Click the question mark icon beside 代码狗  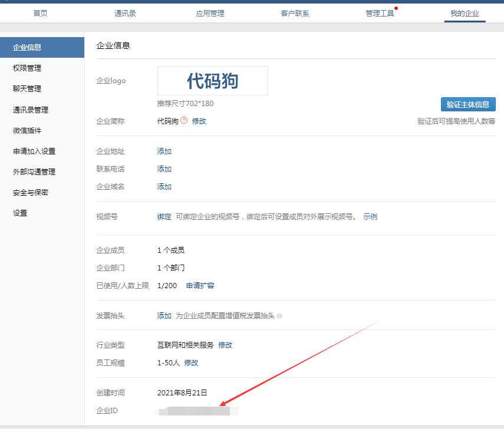point(184,120)
